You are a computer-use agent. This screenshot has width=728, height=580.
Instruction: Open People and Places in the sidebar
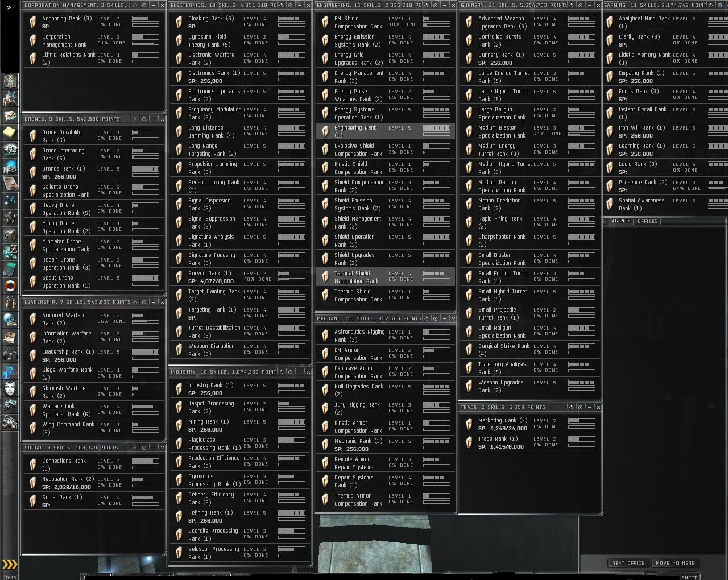[x=10, y=98]
